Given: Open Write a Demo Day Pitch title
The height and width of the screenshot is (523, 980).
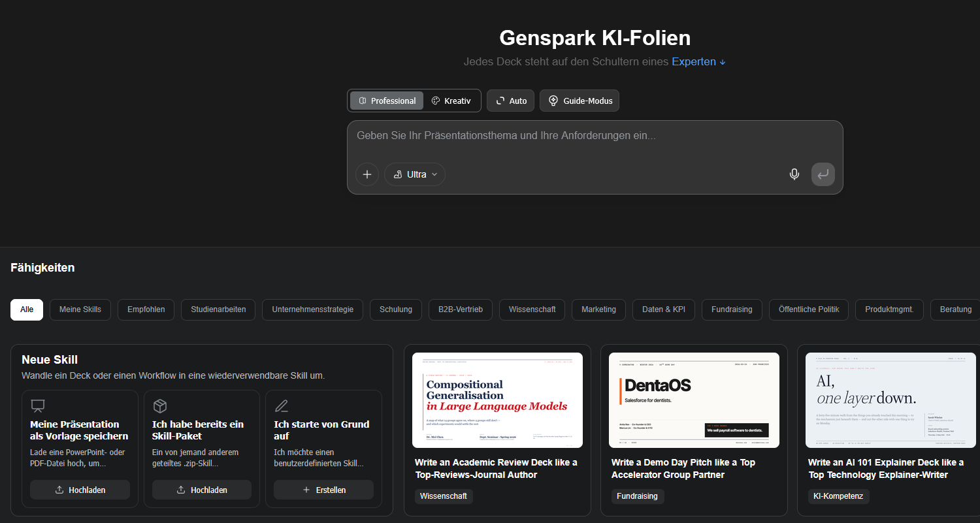Looking at the screenshot, I should (x=683, y=469).
